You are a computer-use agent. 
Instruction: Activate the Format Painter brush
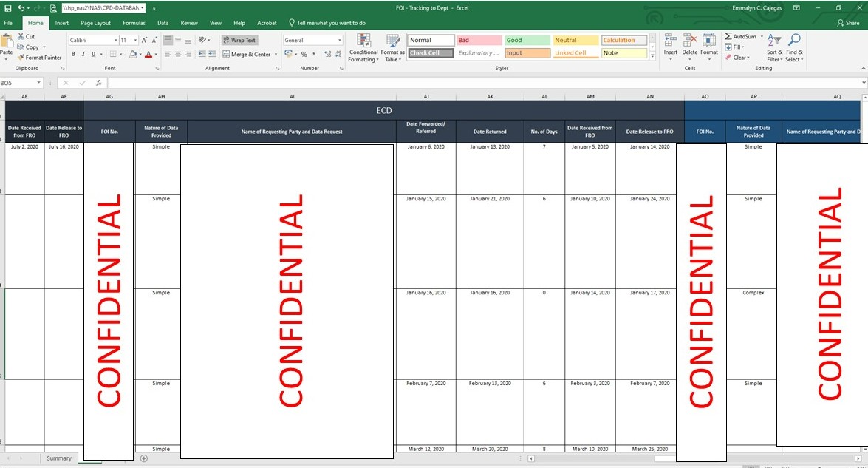21,58
